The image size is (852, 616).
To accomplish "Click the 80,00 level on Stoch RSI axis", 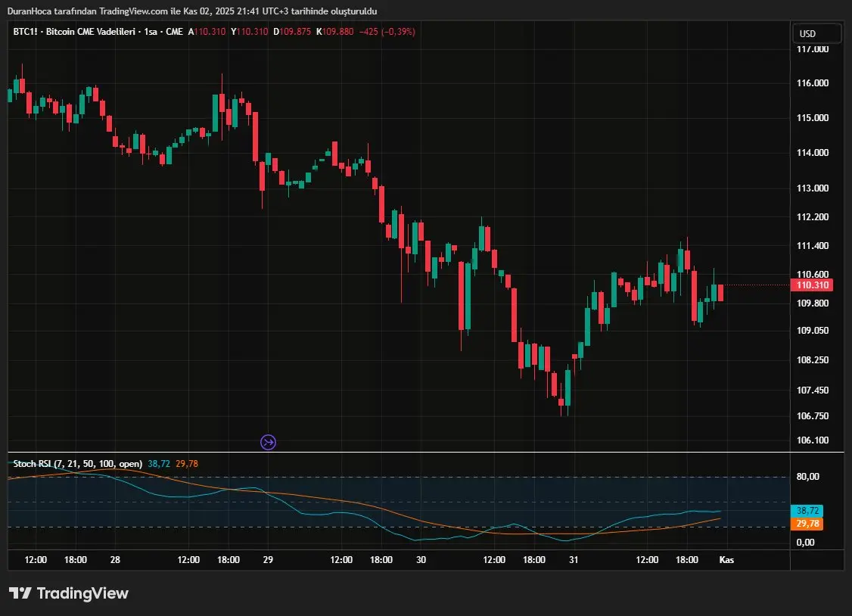I will 807,477.
